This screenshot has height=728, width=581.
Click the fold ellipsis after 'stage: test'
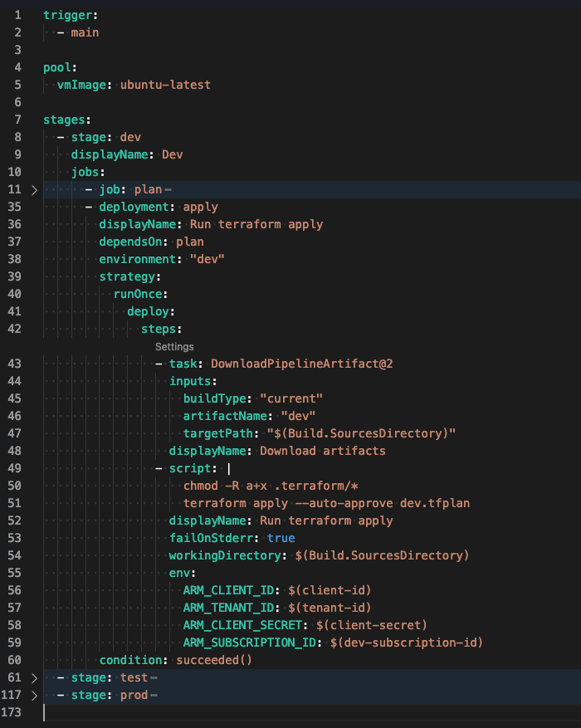coord(154,677)
